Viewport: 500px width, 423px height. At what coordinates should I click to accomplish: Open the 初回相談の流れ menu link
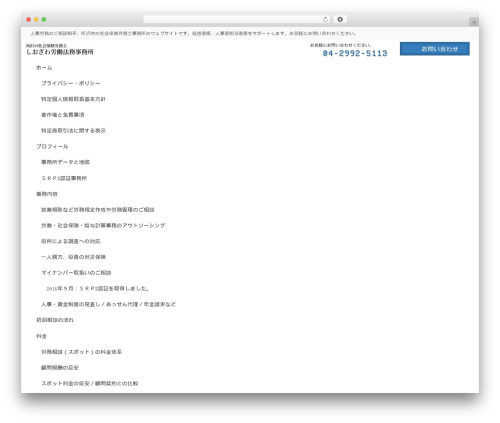55,320
